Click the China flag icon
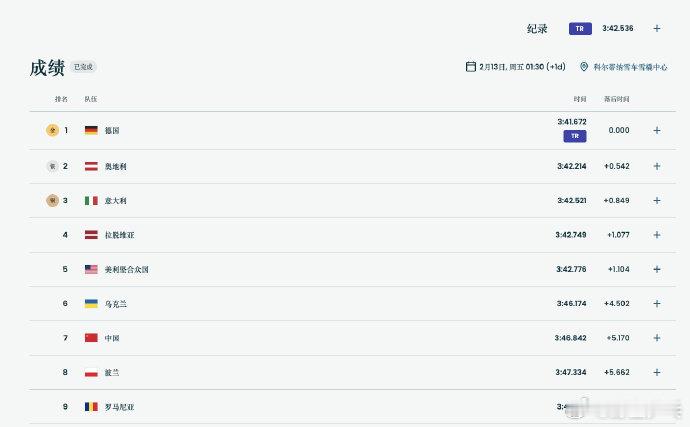690x427 pixels. (91, 338)
